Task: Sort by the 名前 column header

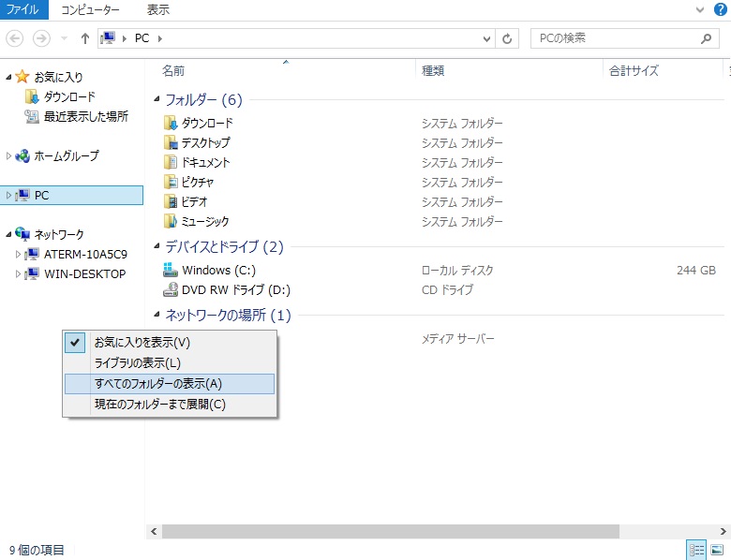Action: (x=173, y=70)
